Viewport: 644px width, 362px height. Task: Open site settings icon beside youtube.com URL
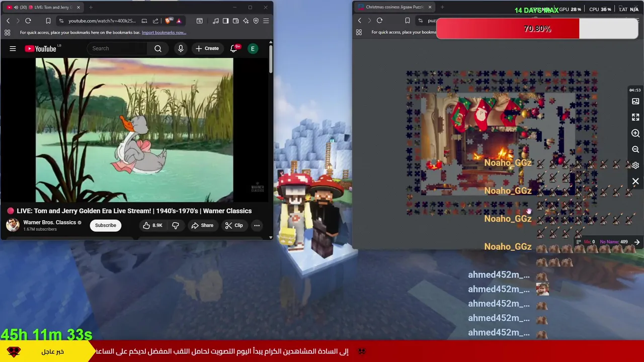click(61, 21)
